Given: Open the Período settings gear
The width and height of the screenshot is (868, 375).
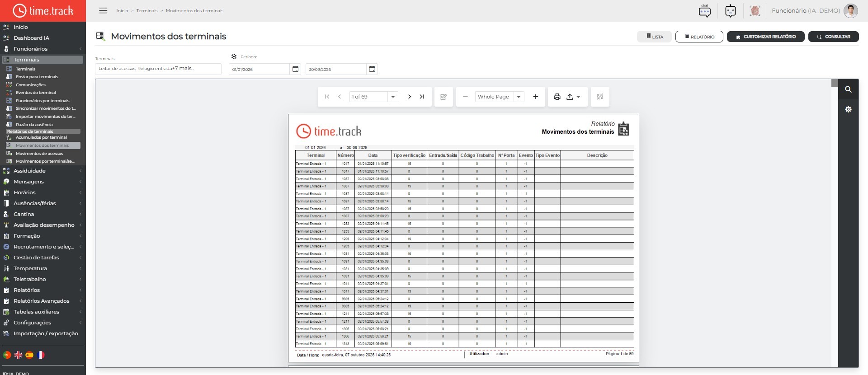Looking at the screenshot, I should 234,56.
